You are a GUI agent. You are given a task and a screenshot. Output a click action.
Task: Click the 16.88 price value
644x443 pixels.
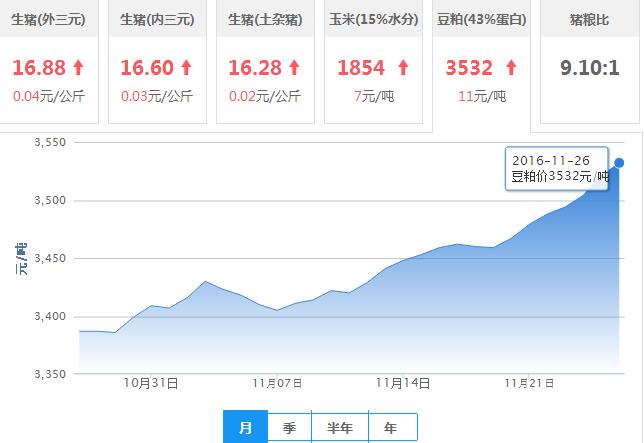click(x=39, y=68)
